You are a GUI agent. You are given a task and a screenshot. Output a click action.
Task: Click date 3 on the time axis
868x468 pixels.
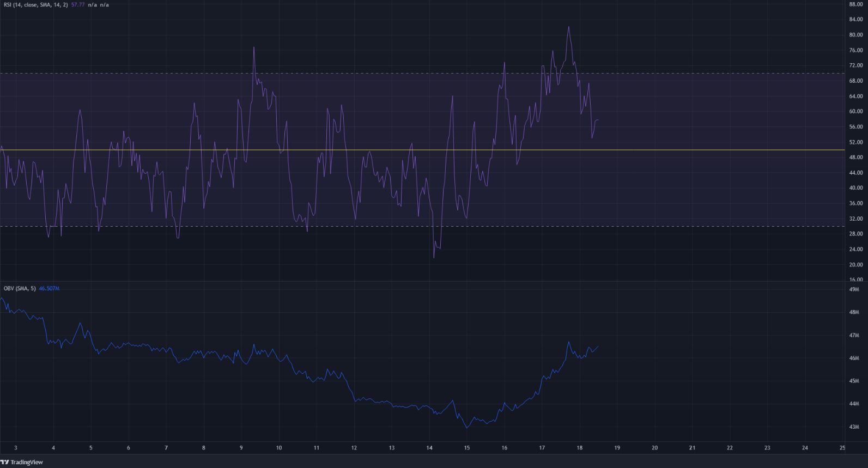pos(15,448)
